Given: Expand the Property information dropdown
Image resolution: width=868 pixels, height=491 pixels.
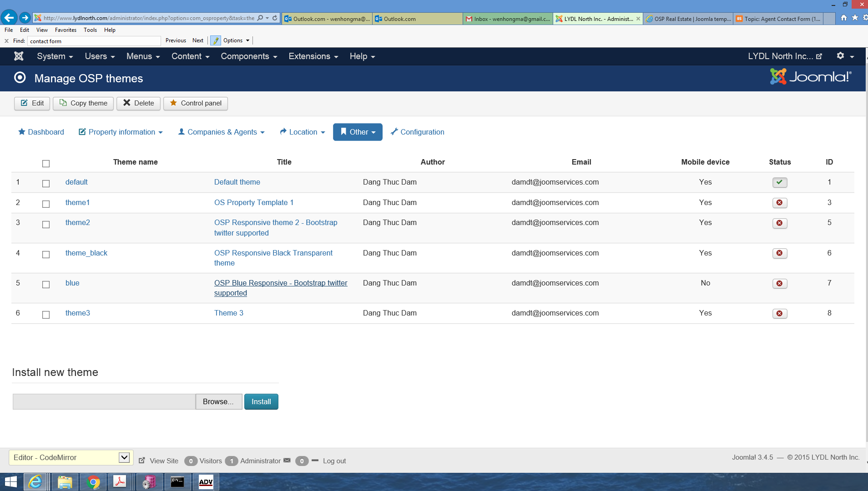Looking at the screenshot, I should point(121,132).
